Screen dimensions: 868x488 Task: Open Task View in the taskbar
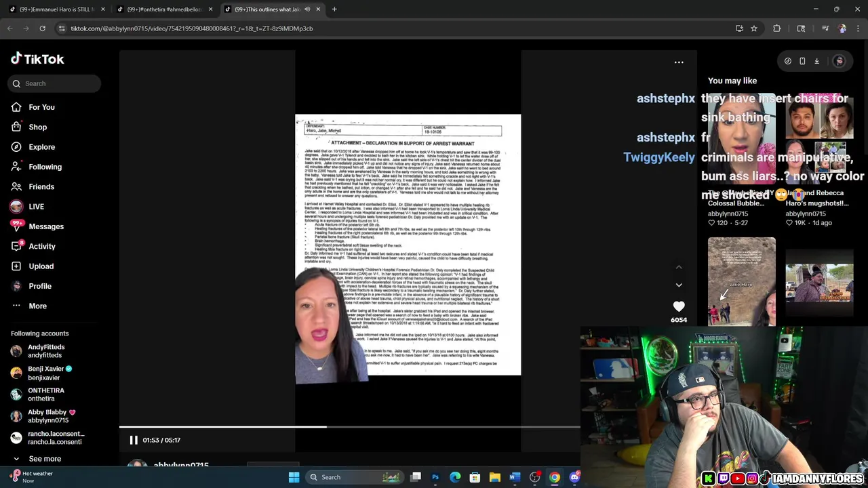[x=416, y=477]
